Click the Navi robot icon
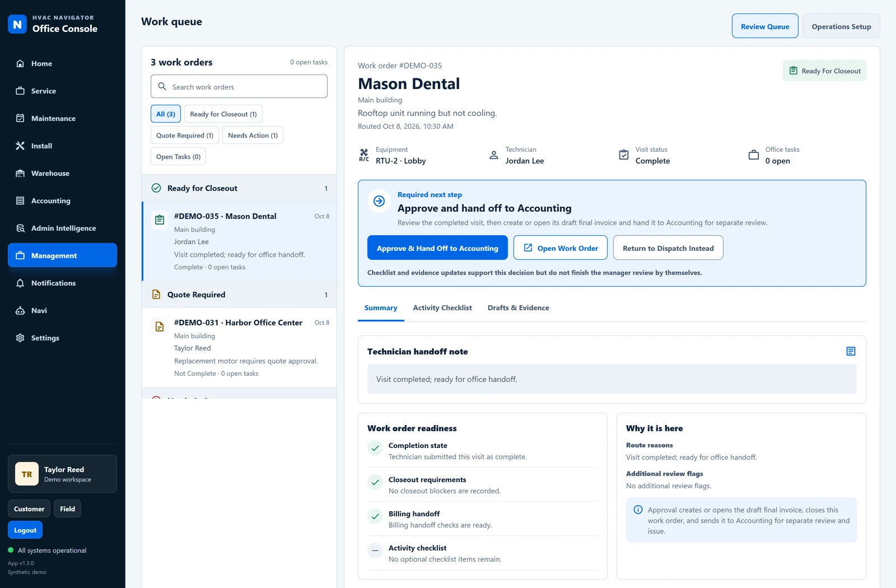Viewport: 896px width, 588px height. 20,310
